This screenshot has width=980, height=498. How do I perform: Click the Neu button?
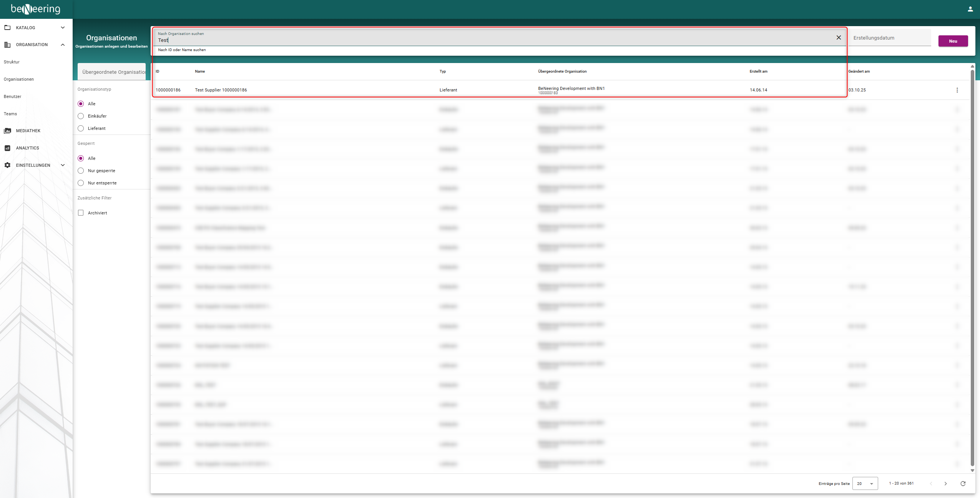953,41
